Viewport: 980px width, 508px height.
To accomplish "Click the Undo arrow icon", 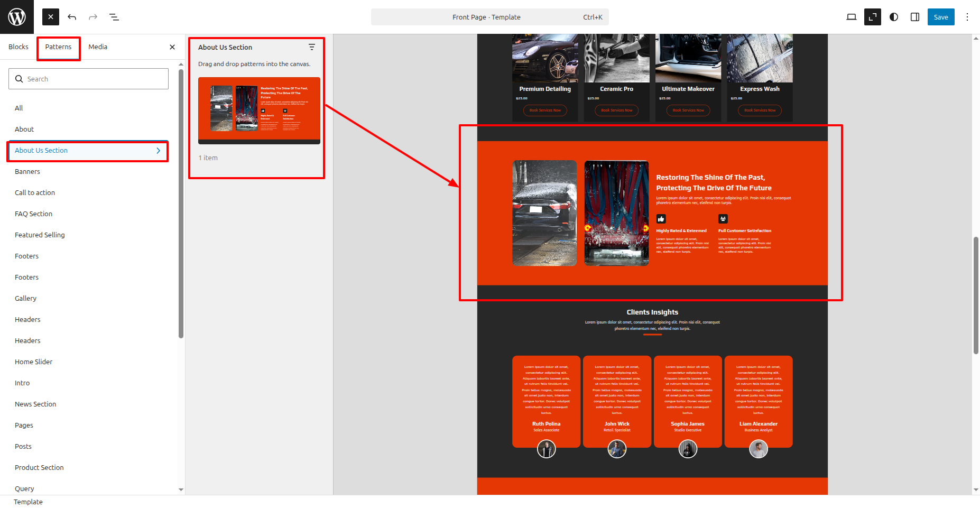I will click(x=72, y=17).
